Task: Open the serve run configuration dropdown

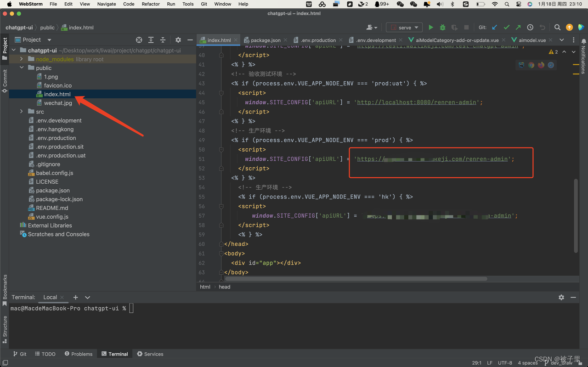Action: 404,28
